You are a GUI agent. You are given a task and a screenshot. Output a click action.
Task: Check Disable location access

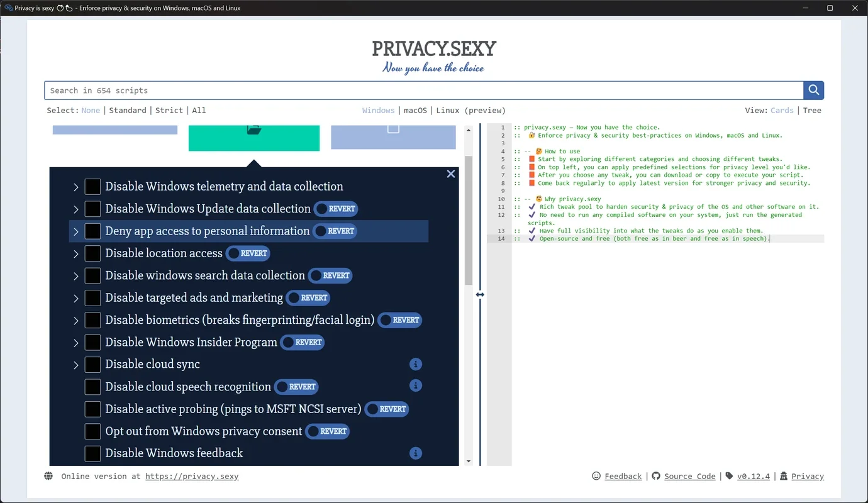pos(92,253)
